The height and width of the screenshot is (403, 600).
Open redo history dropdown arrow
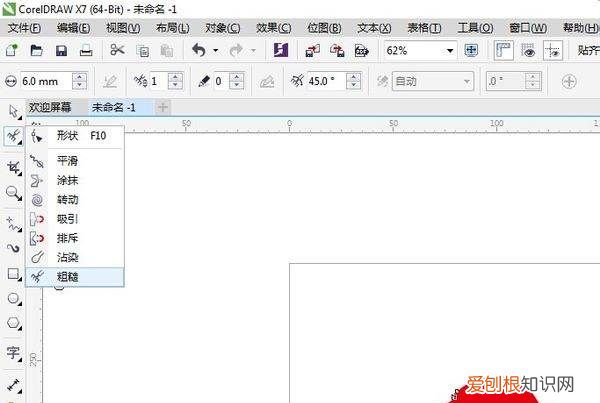pyautogui.click(x=253, y=51)
